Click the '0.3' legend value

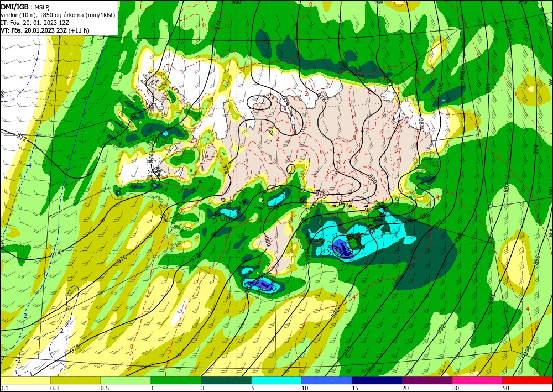[54, 388]
